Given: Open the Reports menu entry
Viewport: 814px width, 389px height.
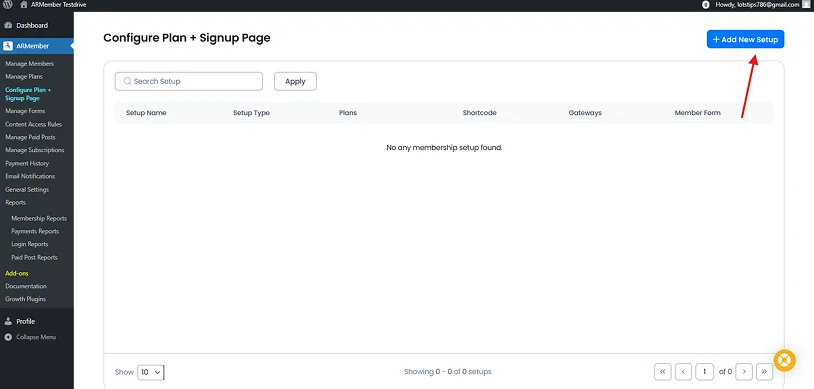Looking at the screenshot, I should 16,202.
